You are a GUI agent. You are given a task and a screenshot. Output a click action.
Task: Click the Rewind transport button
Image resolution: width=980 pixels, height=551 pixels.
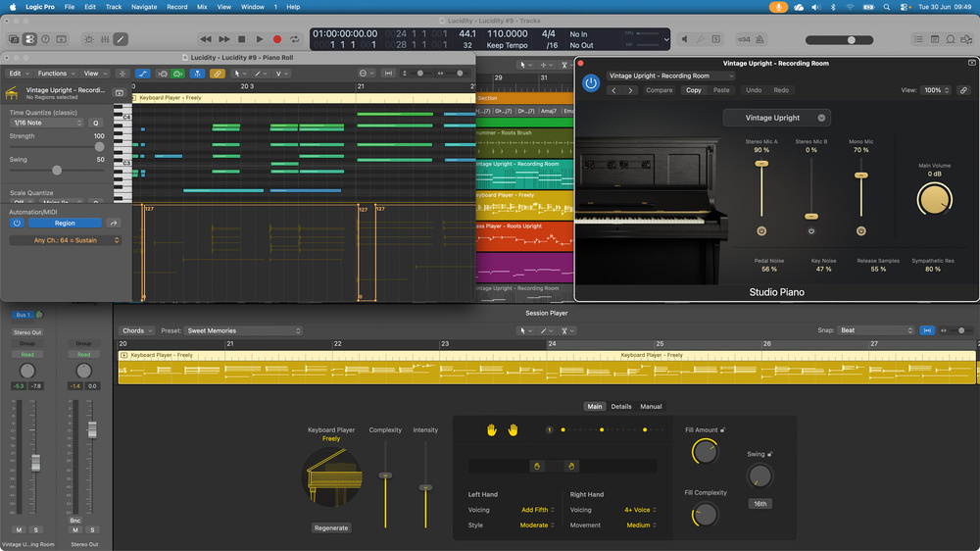click(x=206, y=39)
